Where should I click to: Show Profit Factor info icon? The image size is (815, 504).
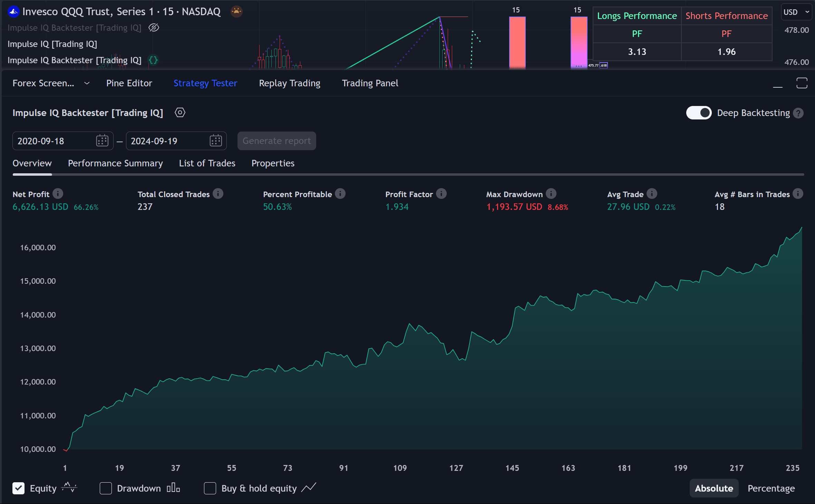(441, 194)
